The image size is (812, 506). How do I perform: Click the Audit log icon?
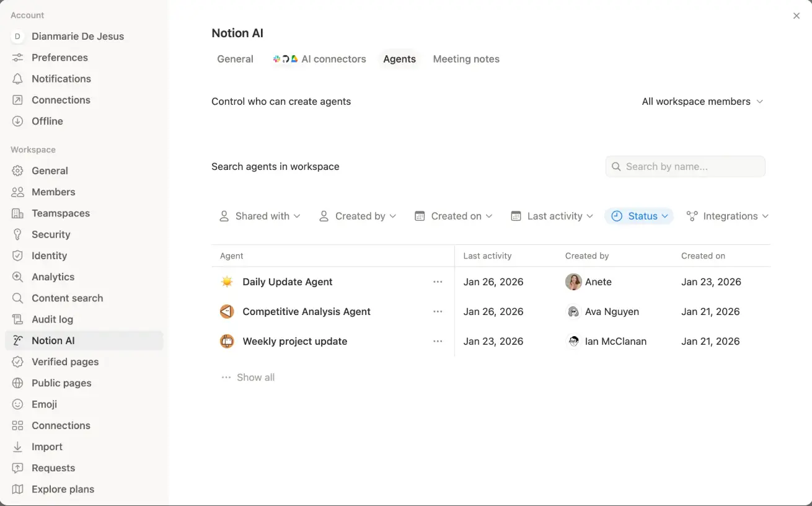pyautogui.click(x=18, y=319)
